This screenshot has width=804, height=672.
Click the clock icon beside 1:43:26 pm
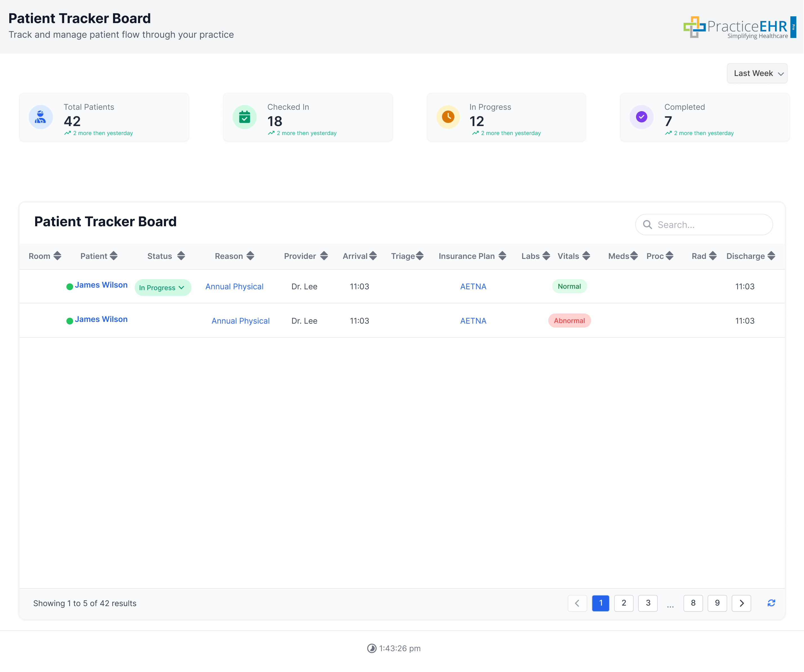(x=372, y=648)
